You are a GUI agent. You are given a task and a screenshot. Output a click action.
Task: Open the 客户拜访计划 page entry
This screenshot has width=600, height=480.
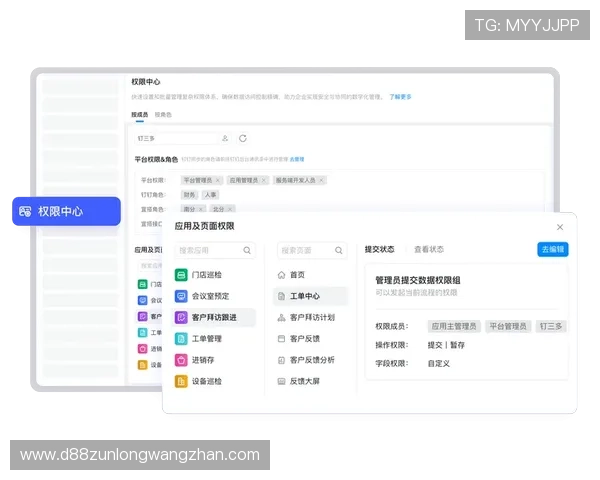[310, 317]
